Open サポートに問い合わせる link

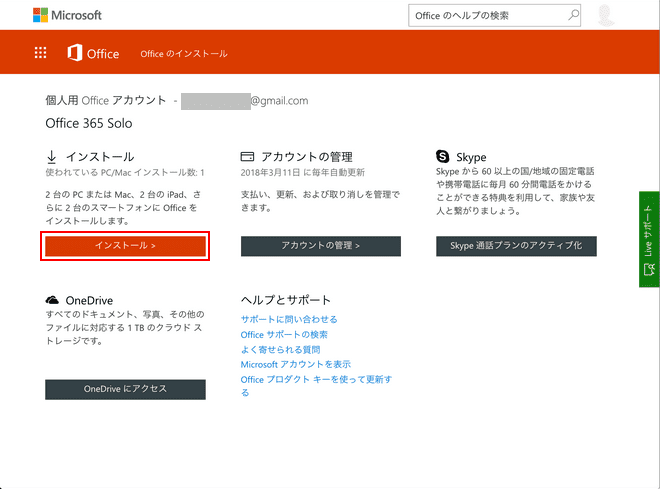coord(289,319)
